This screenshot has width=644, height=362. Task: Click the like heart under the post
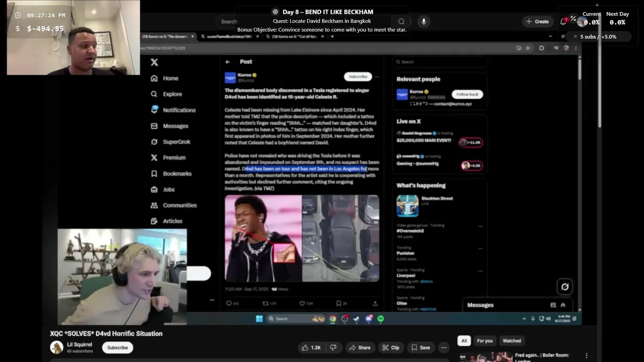(x=302, y=304)
